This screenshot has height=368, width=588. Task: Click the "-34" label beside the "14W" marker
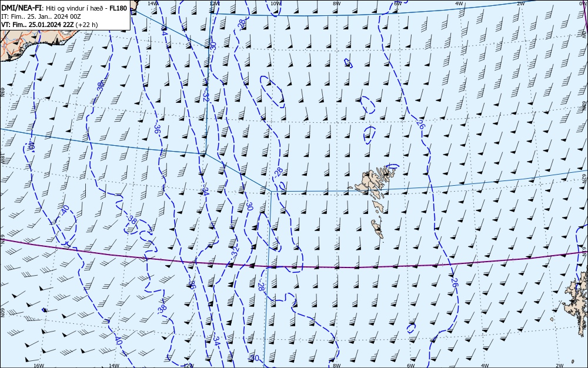pos(164,31)
